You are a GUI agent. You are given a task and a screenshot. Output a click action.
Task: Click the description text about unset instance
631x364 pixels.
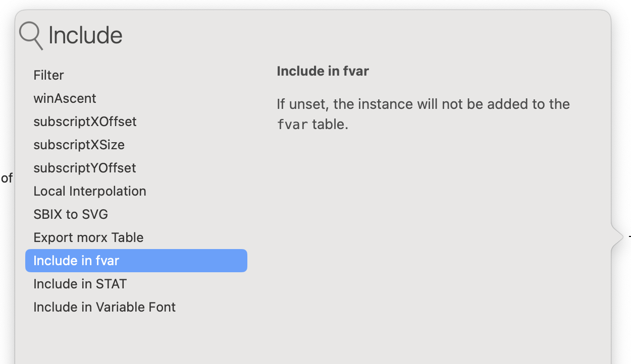(x=423, y=104)
